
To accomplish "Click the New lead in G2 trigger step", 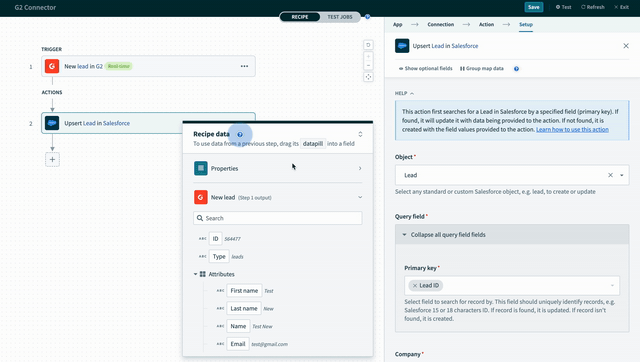I will click(x=148, y=66).
